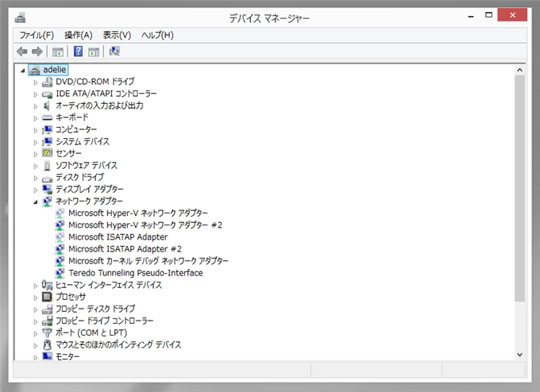This screenshot has height=392, width=540.
Task: Click the mouse icon beside マウスとそのほかのポインティング デバイス
Action: (47, 344)
